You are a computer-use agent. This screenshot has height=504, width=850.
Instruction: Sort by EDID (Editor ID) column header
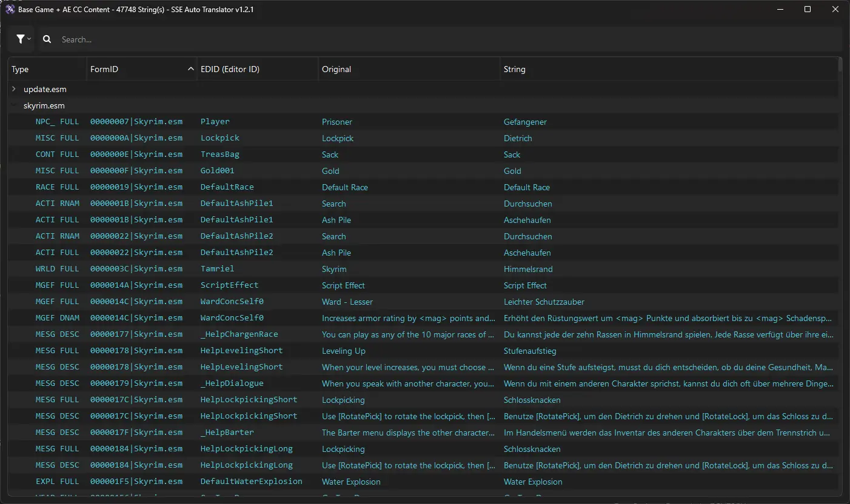(x=258, y=69)
